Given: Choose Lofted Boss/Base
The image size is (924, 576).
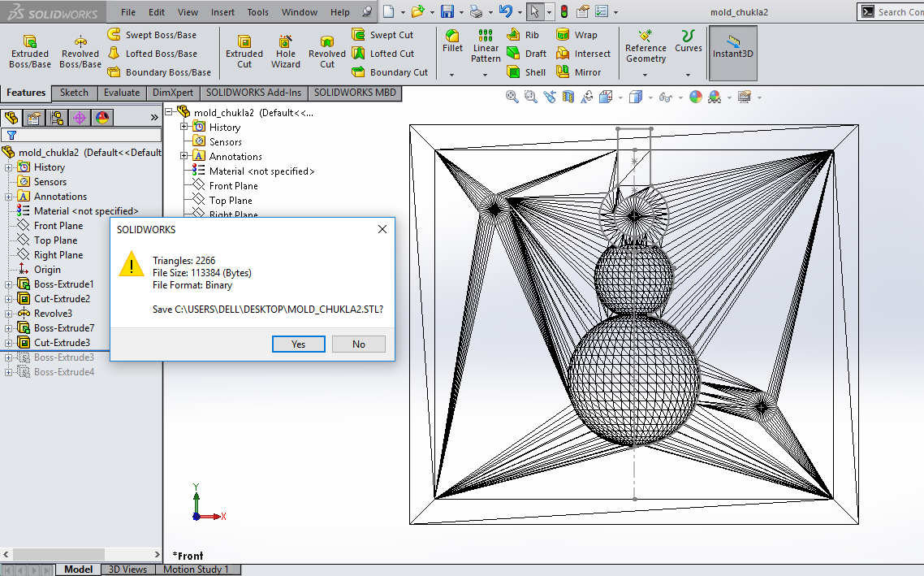Looking at the screenshot, I should coord(152,54).
